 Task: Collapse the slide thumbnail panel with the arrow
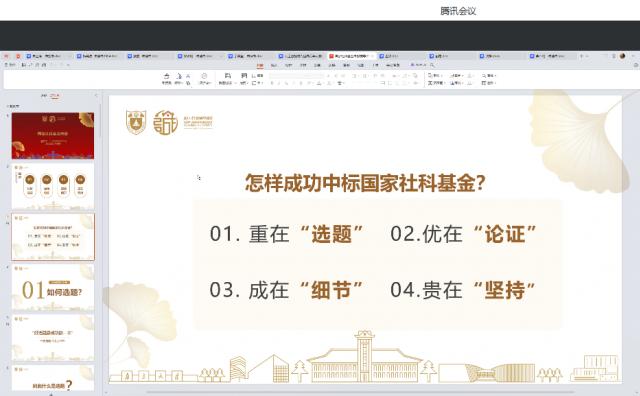(x=96, y=96)
